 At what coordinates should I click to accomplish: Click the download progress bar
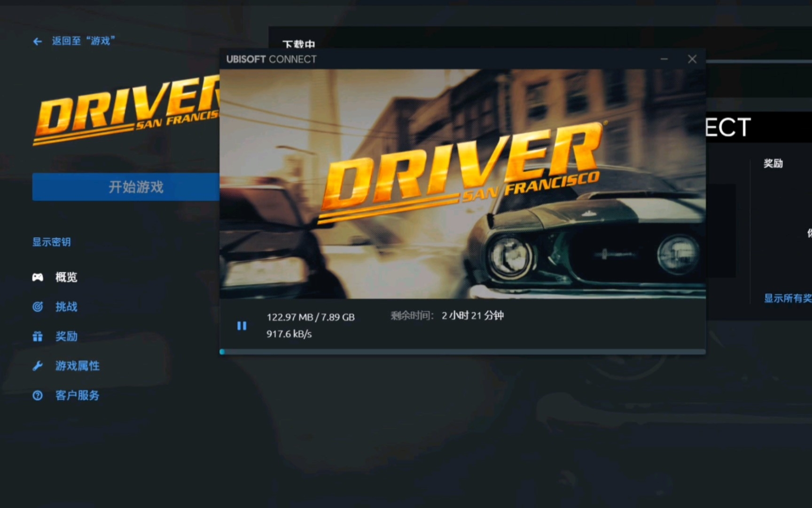coord(462,351)
